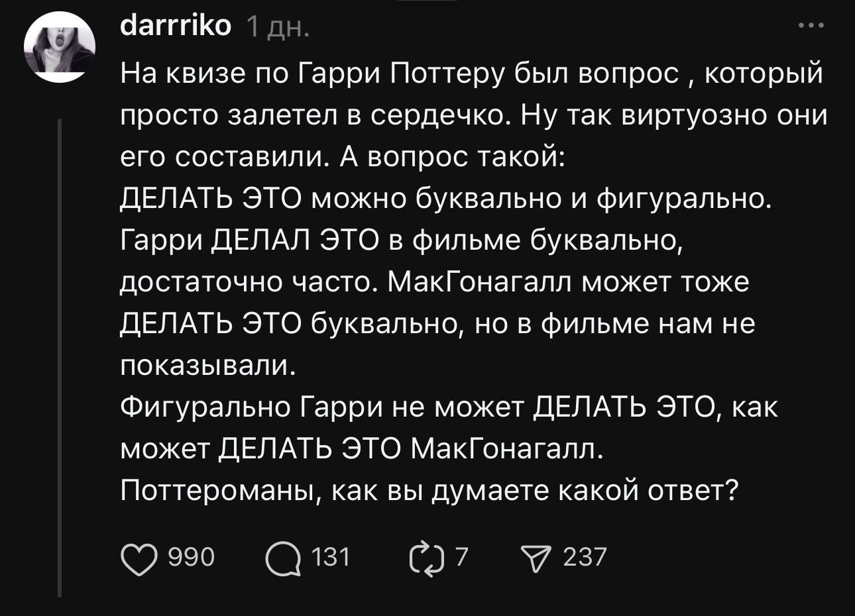Click the line "может ДЕЛАТЬ ЭТО МакГонагалл."
This screenshot has height=616, width=855.
[x=361, y=449]
